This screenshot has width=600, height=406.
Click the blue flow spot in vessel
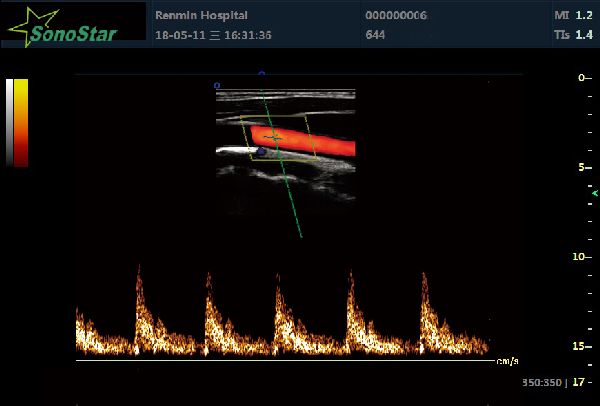(261, 151)
